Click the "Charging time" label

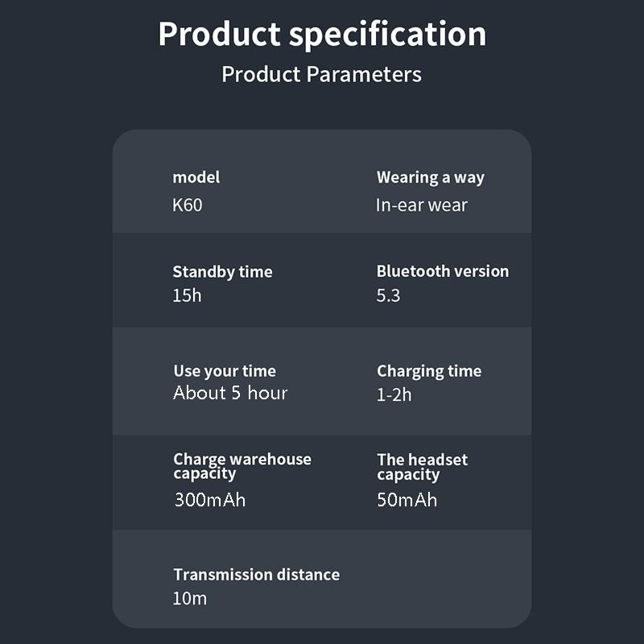429,371
